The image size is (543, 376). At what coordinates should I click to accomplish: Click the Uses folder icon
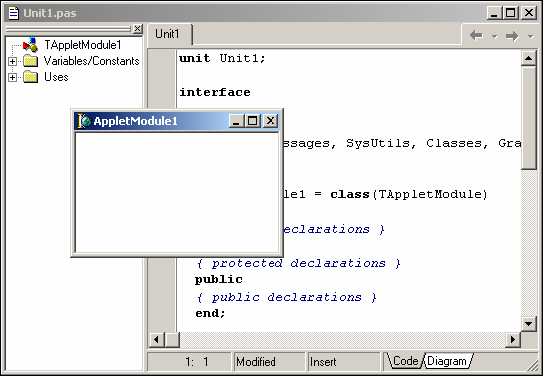[x=30, y=77]
